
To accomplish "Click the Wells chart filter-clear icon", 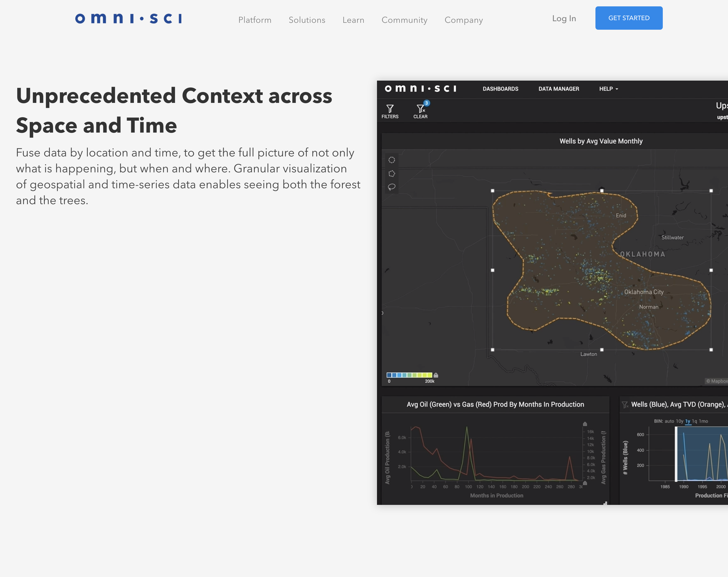I will (x=625, y=405).
